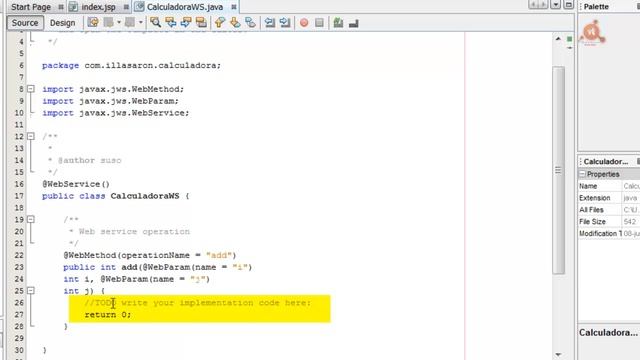
Task: Collapse the Javadoc fold at line 12
Action: 31,136
